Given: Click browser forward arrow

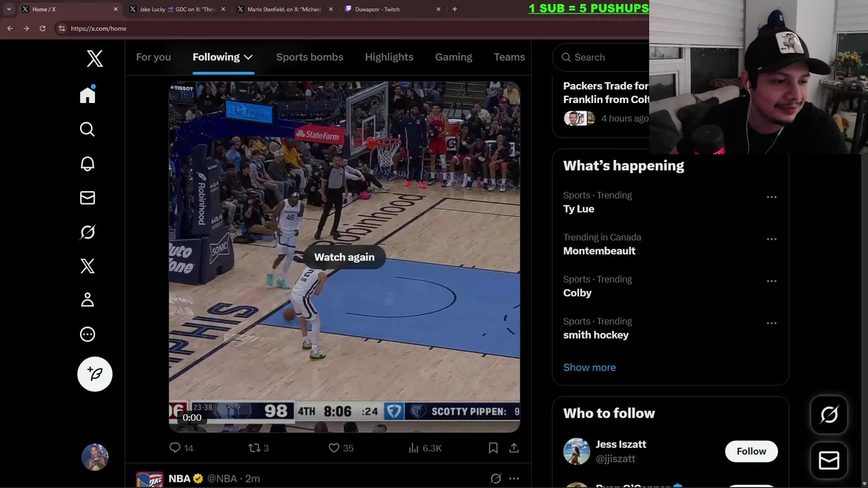Looking at the screenshot, I should coord(26,28).
